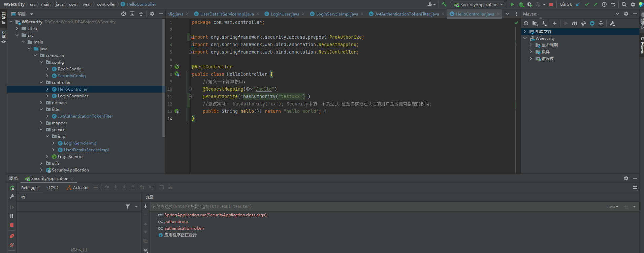This screenshot has width=644, height=253.
Task: Start debugging with the green bug icon
Action: tap(521, 4)
